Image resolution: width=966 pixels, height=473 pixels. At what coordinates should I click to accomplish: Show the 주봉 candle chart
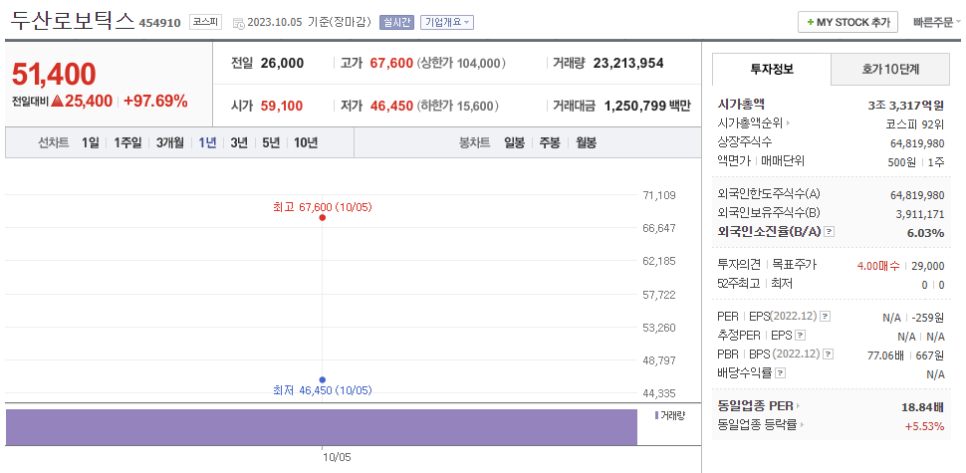(550, 143)
